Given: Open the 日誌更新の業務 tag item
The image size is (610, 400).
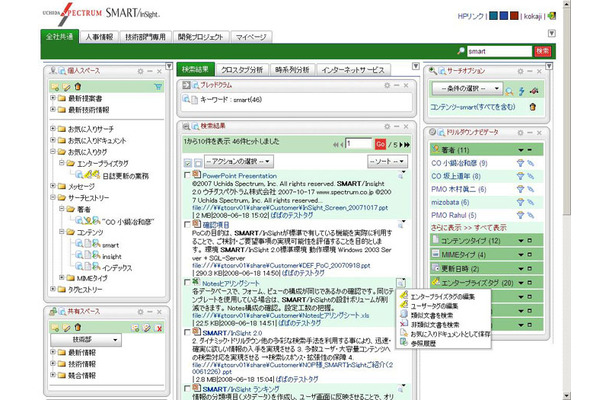Looking at the screenshot, I should point(126,176).
